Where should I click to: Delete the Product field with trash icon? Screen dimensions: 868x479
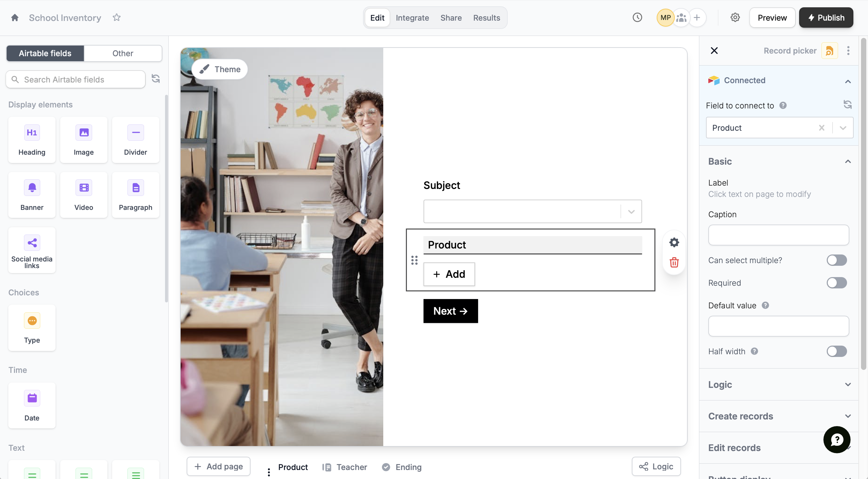pos(674,262)
